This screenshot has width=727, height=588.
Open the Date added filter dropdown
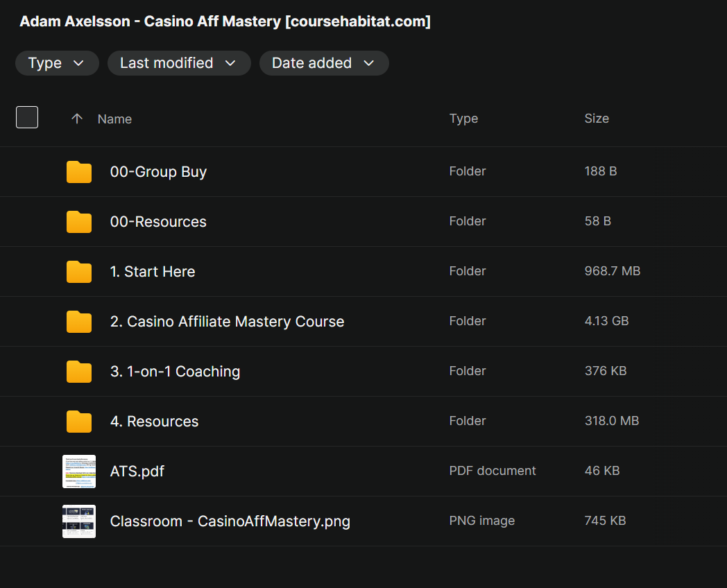point(324,63)
